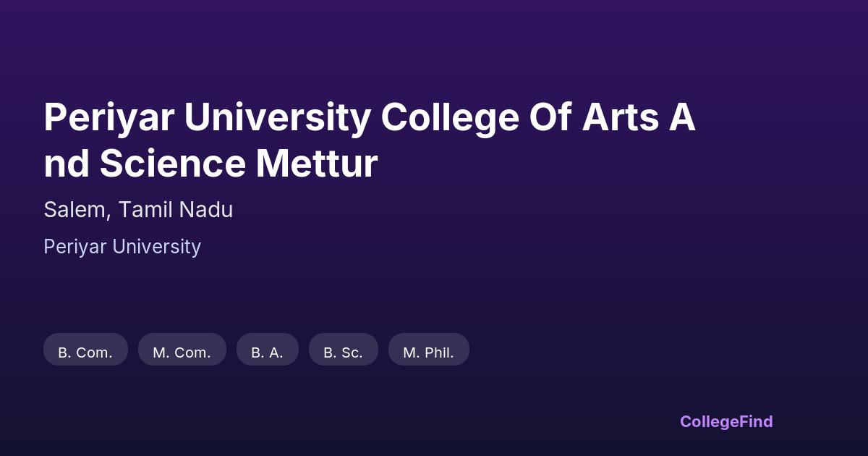Image resolution: width=868 pixels, height=456 pixels.
Task: Click the Salem, Tamil Nadu location text
Action: (138, 210)
